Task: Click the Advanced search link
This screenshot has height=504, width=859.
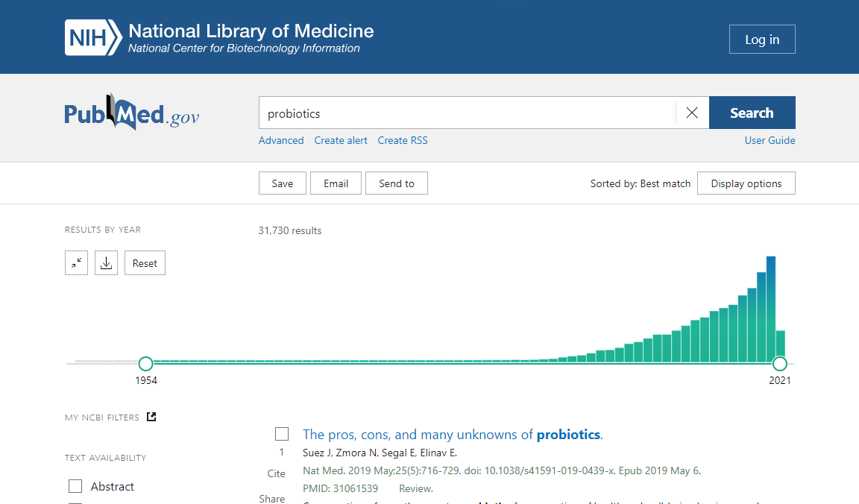Action: click(281, 140)
